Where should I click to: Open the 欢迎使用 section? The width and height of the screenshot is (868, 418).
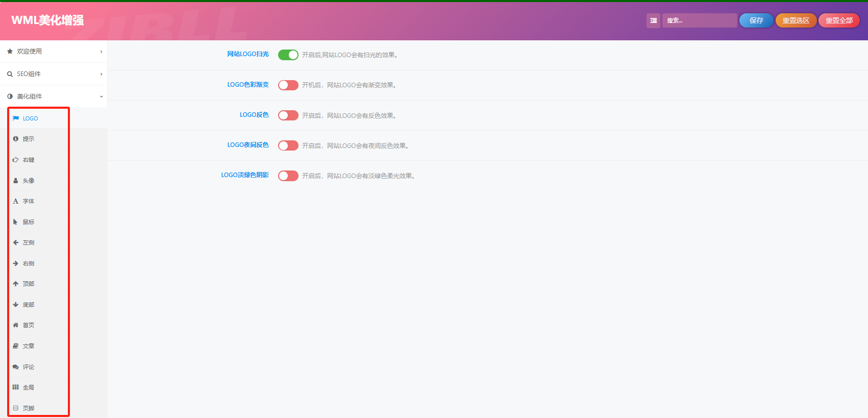click(x=54, y=52)
